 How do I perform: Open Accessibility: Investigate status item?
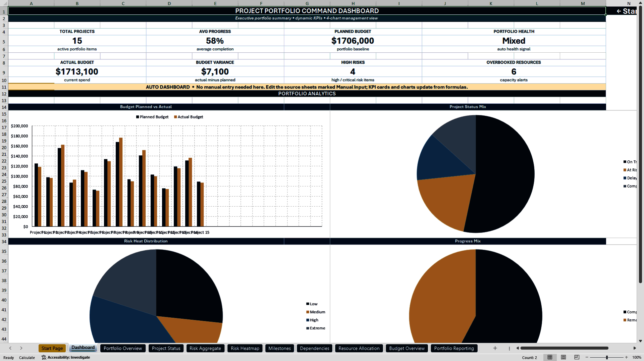[66, 357]
